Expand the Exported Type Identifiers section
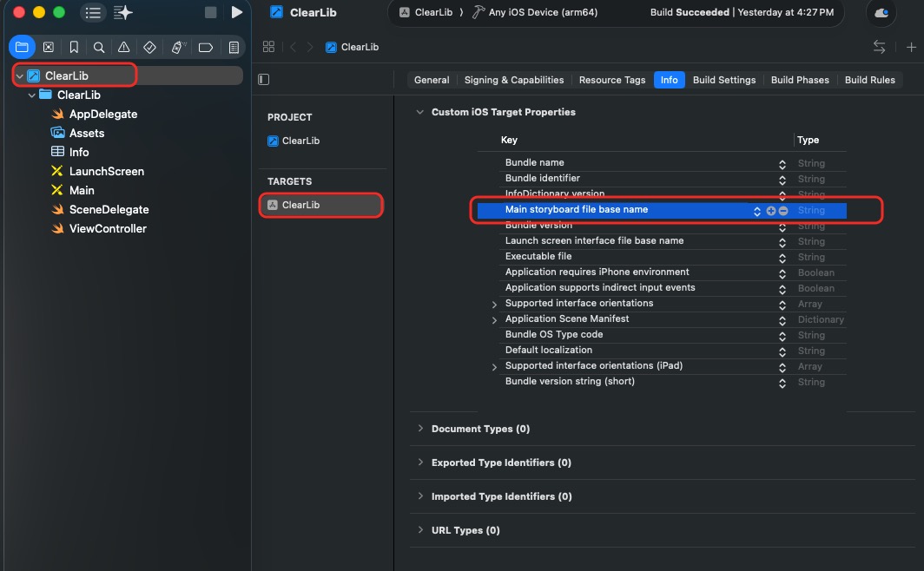This screenshot has height=571, width=924. click(420, 463)
